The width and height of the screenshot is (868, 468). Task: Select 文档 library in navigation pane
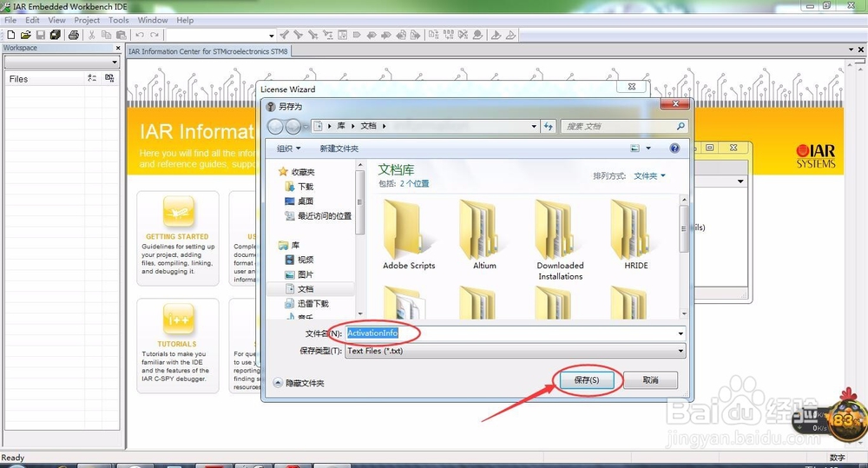(x=300, y=289)
